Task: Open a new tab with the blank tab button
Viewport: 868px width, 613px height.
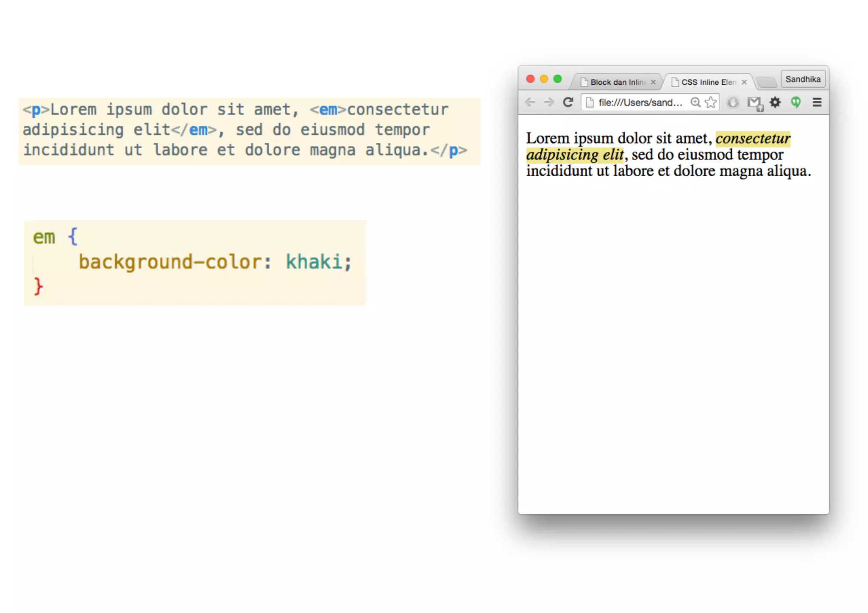Action: click(x=766, y=82)
